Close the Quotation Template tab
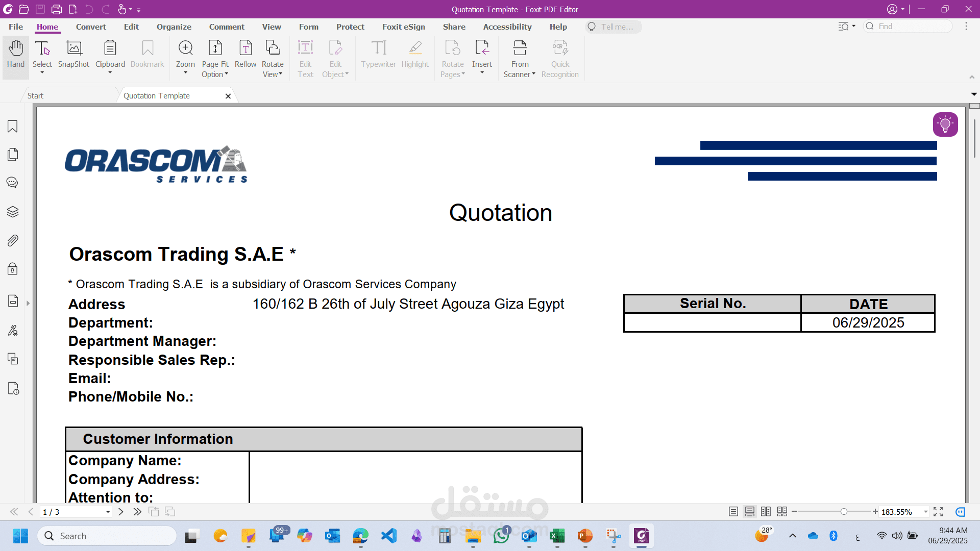 pyautogui.click(x=228, y=96)
